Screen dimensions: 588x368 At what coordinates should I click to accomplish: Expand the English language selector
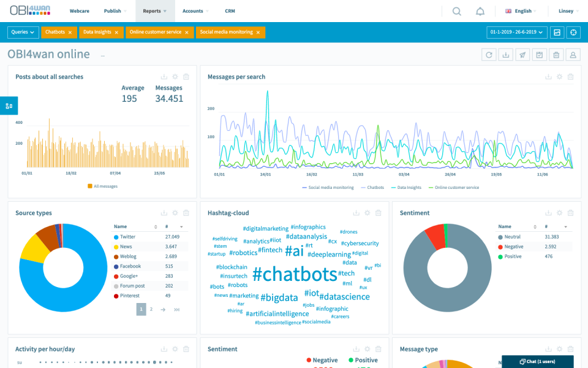tap(521, 10)
